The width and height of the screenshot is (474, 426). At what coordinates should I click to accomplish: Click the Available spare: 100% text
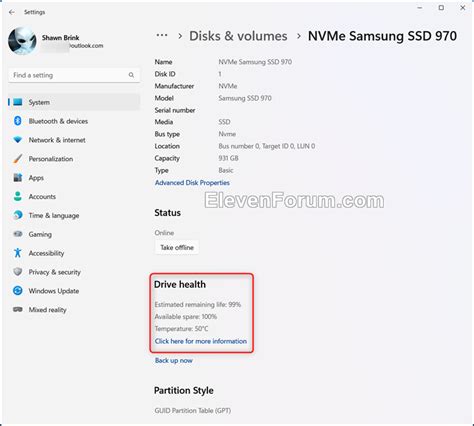[186, 317]
